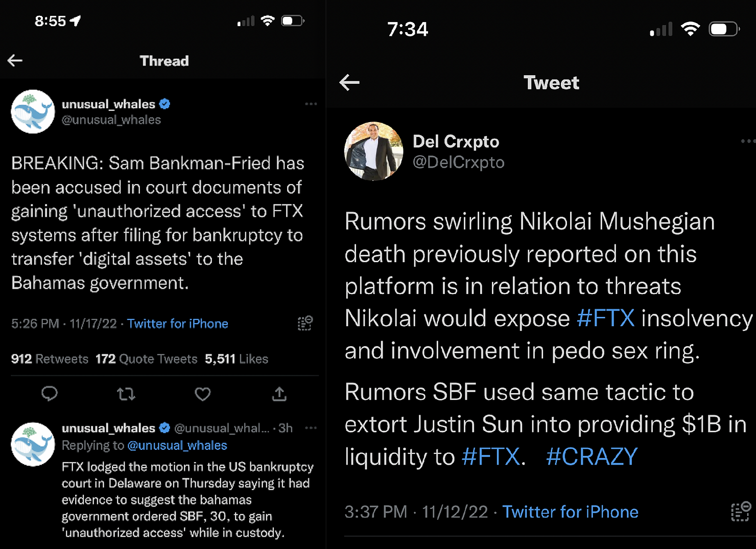Open unusual_whales profile picture in main tweet
This screenshot has height=549, width=756.
click(33, 112)
